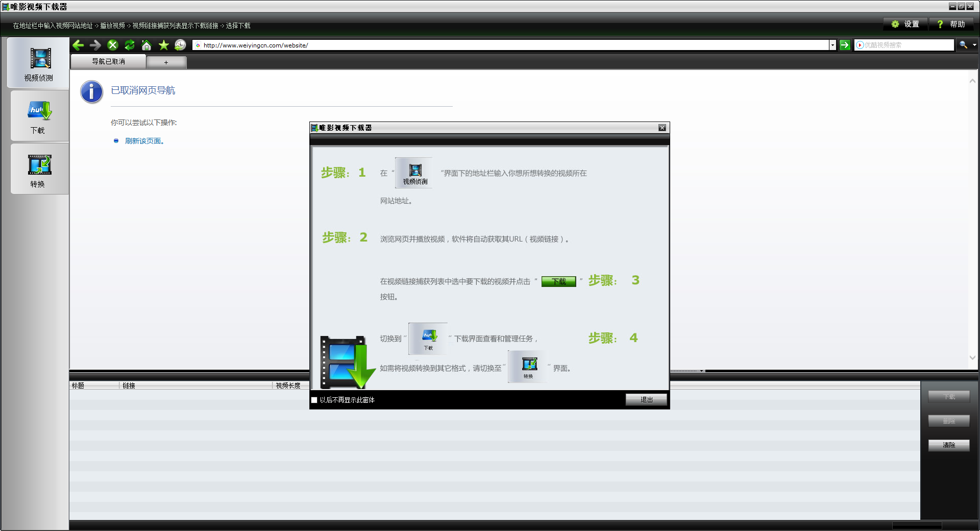
Task: View browsing history using the clock icon
Action: (180, 45)
